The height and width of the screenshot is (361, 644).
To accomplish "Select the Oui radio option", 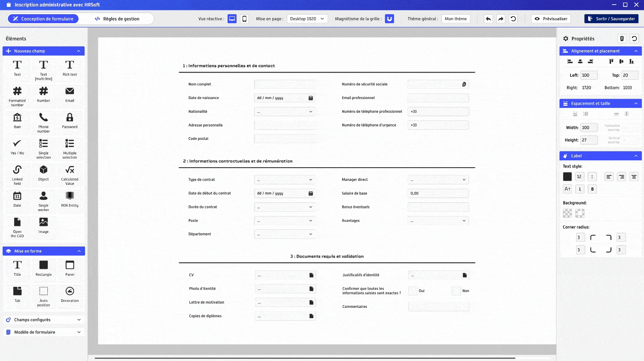I will click(413, 291).
